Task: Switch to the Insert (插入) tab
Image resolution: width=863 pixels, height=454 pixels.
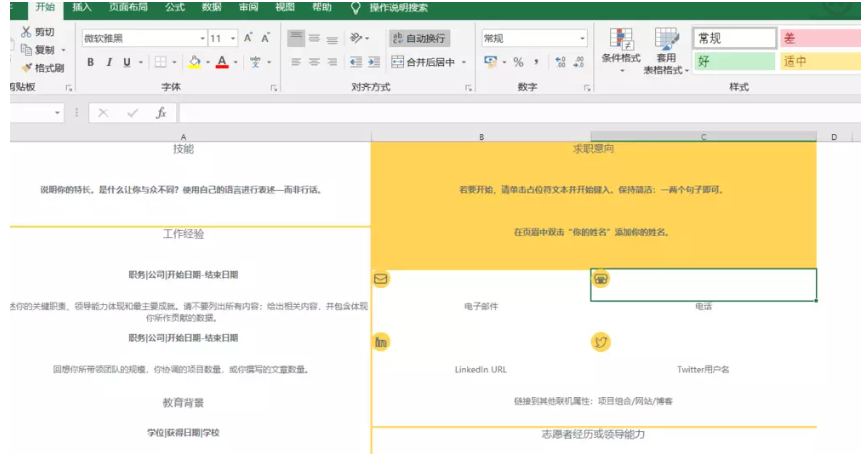Action: (x=82, y=7)
